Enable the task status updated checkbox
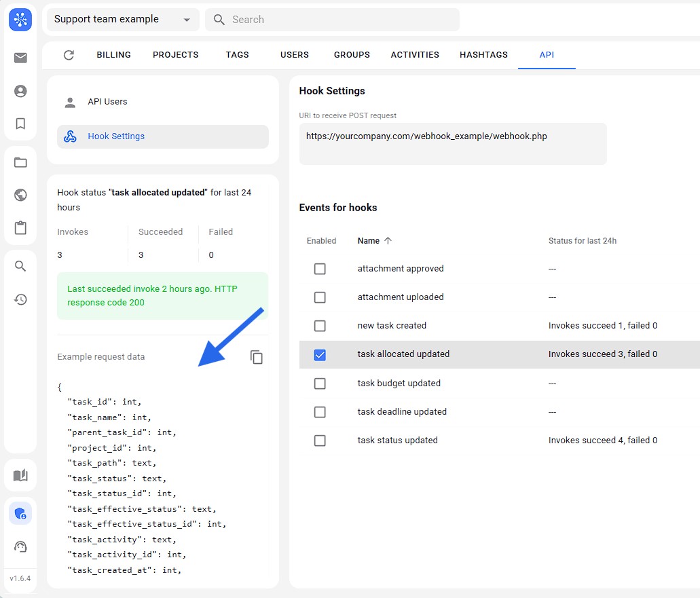 pyautogui.click(x=320, y=441)
